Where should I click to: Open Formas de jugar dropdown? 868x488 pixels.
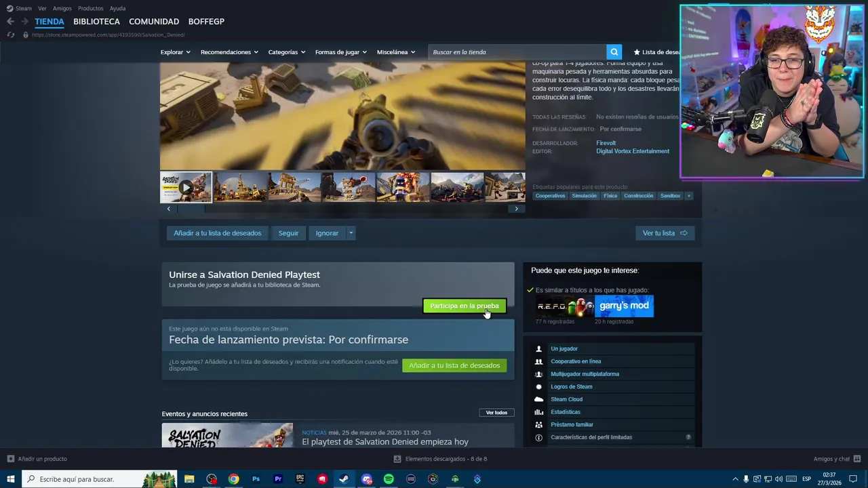tap(341, 52)
